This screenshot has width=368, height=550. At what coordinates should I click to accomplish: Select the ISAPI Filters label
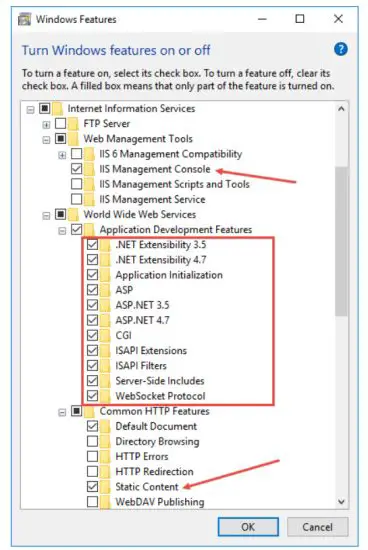click(x=141, y=366)
